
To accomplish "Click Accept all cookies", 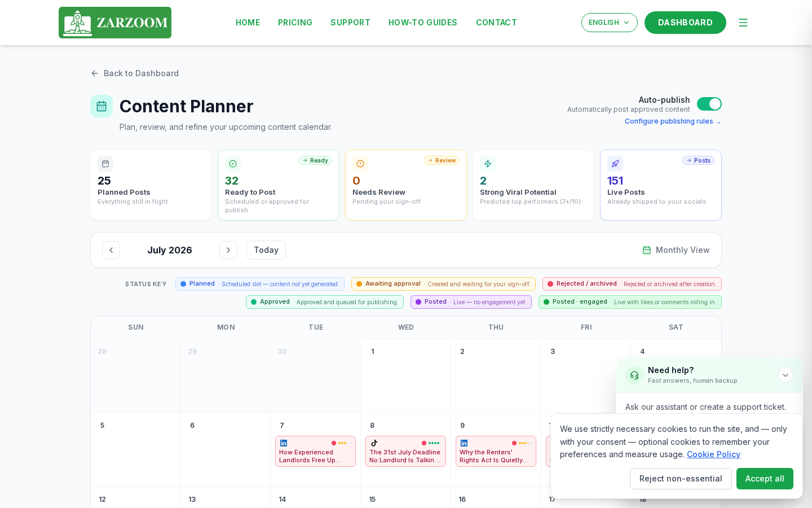I will point(765,479).
